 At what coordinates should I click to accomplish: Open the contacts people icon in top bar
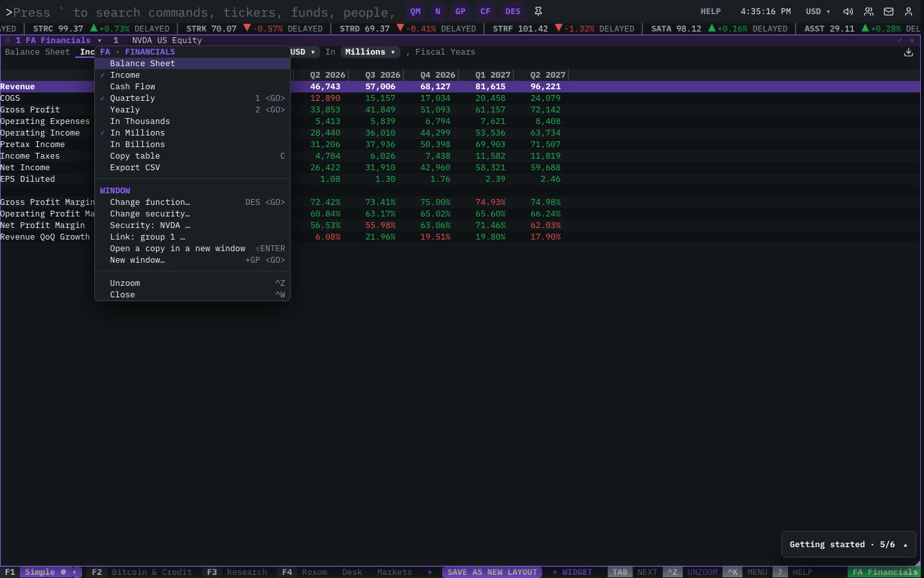(x=869, y=12)
